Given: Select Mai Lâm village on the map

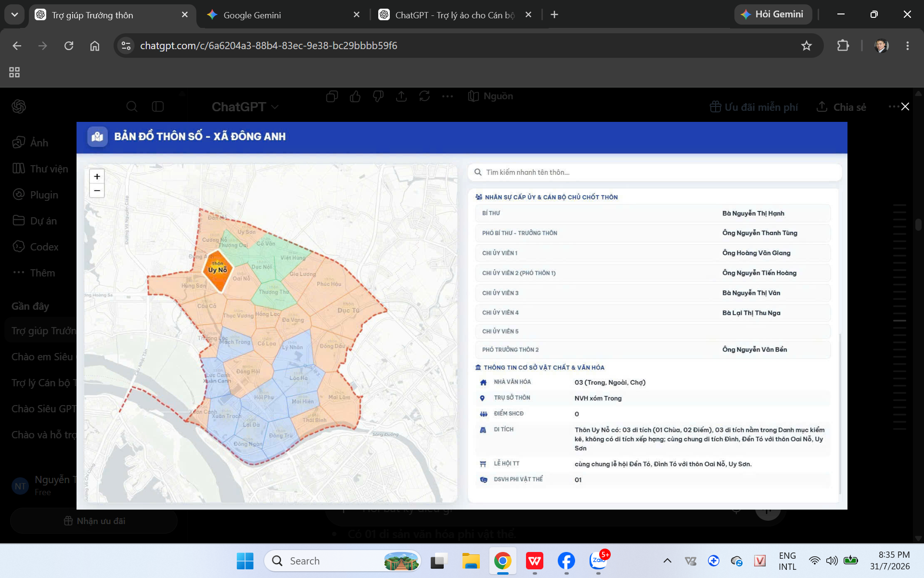Looking at the screenshot, I should pos(339,397).
